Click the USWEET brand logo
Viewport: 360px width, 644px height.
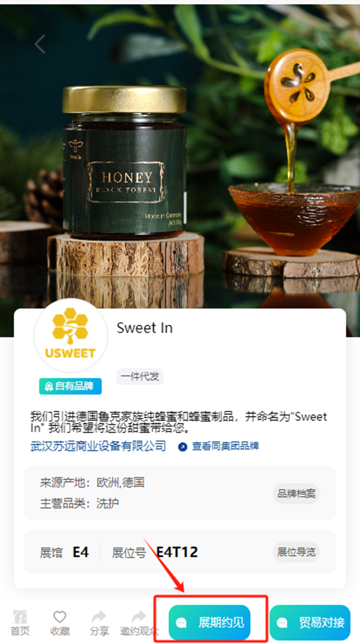[x=71, y=335]
